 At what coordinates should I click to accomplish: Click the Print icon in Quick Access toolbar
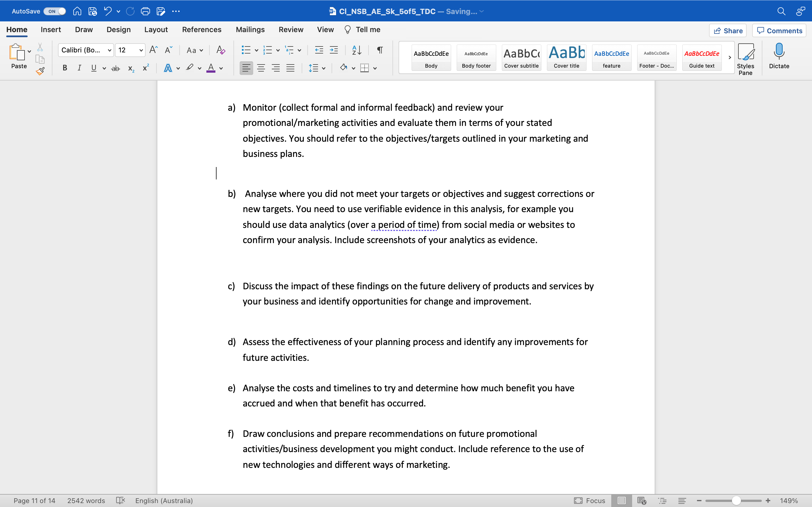[145, 11]
